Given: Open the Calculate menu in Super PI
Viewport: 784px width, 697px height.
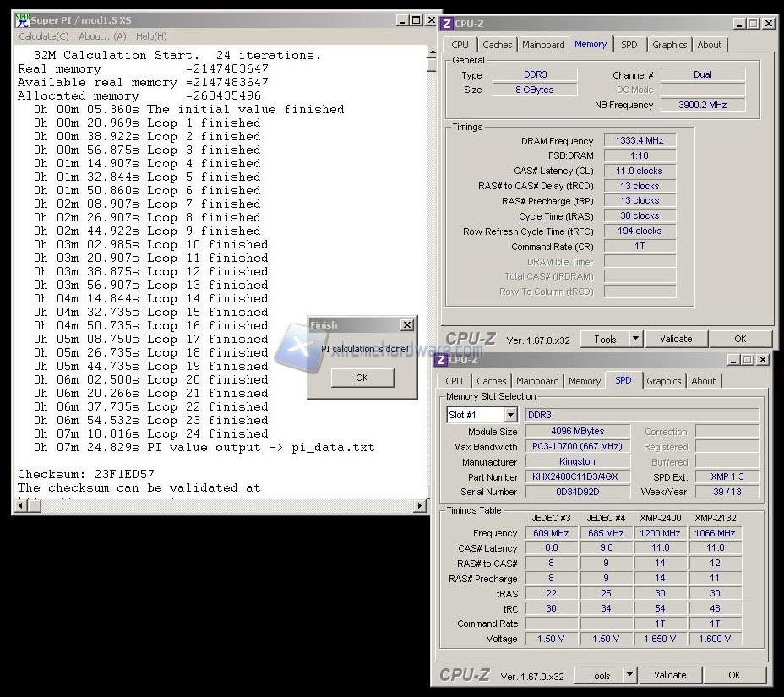Looking at the screenshot, I should pos(44,36).
